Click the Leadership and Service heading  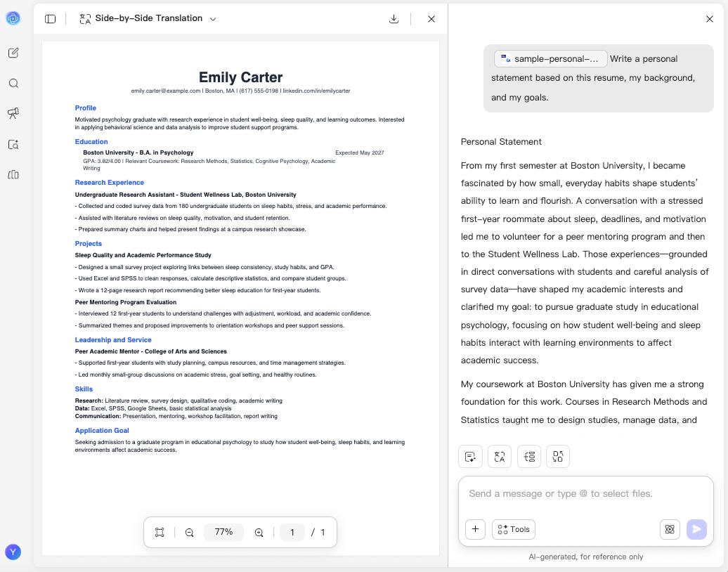pos(113,340)
